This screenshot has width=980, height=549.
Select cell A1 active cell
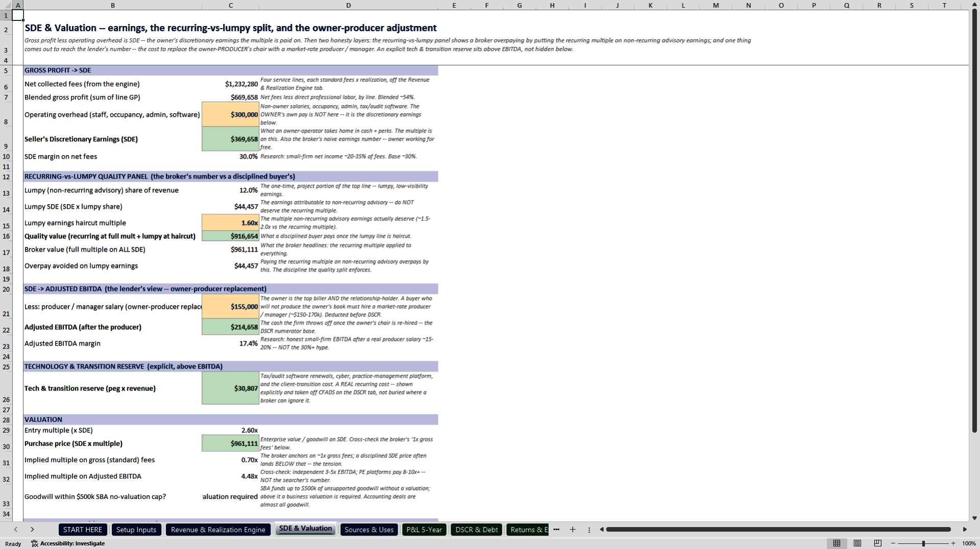(18, 15)
